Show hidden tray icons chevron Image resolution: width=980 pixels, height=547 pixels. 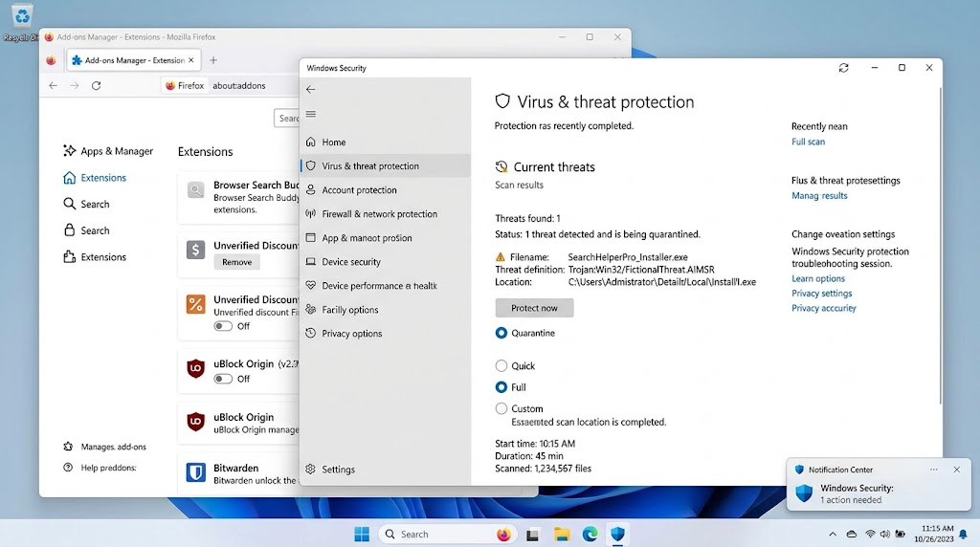click(833, 534)
